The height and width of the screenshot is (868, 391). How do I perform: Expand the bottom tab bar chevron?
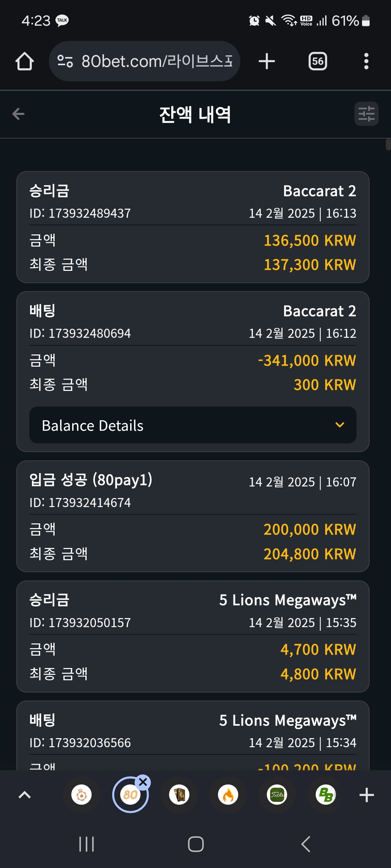(25, 795)
